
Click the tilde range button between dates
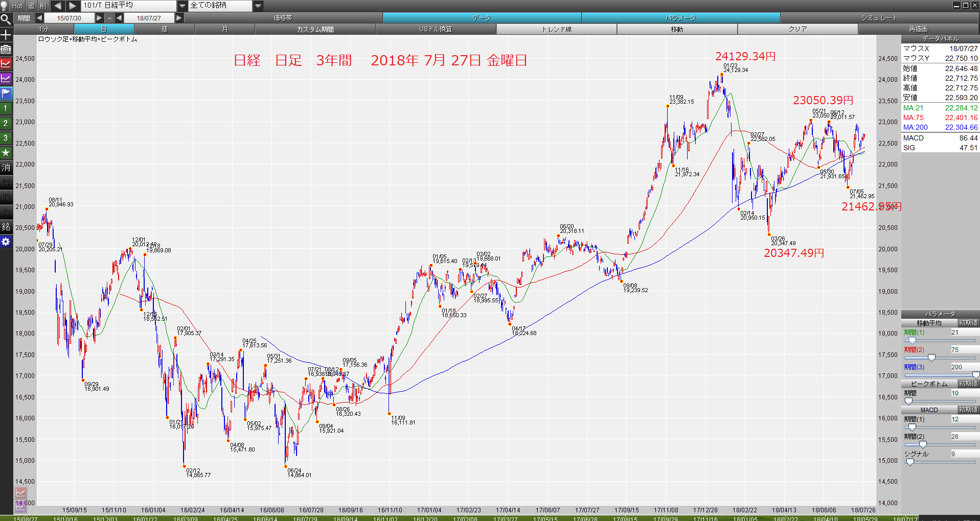pyautogui.click(x=109, y=18)
